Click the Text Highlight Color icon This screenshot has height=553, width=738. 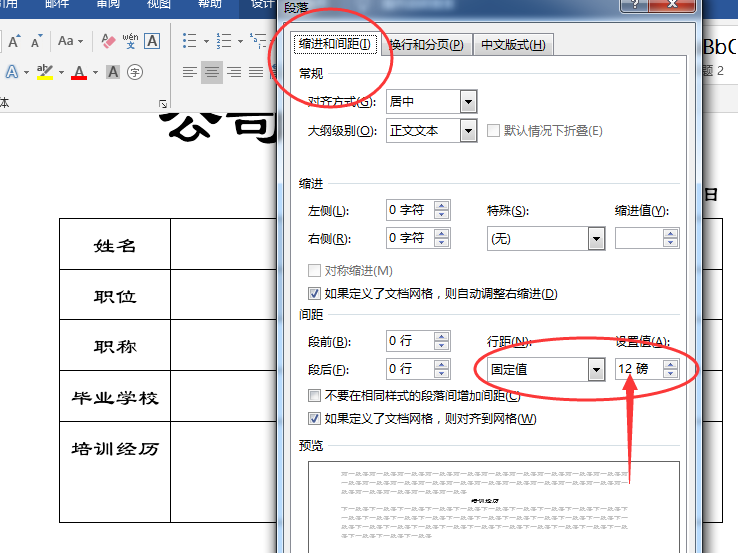pos(45,72)
